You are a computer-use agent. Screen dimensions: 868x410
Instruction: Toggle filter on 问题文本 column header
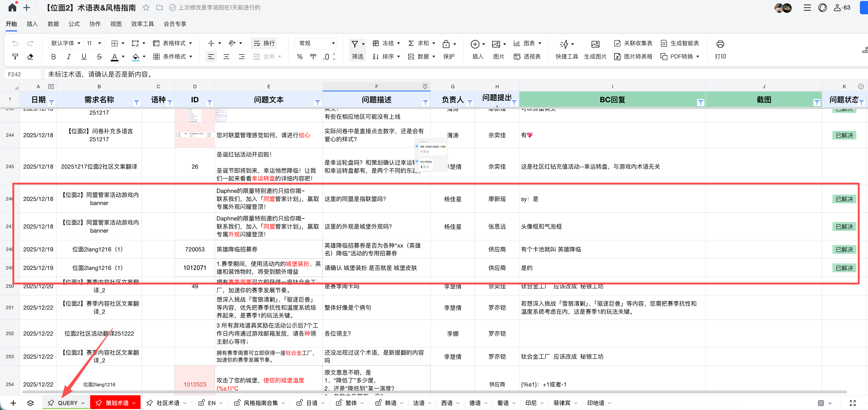tap(317, 102)
